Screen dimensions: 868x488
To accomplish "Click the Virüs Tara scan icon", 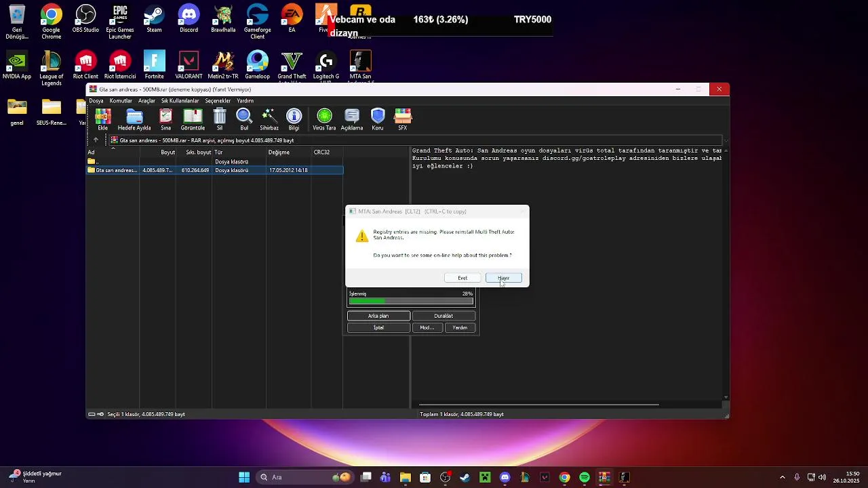I will pyautogui.click(x=324, y=119).
